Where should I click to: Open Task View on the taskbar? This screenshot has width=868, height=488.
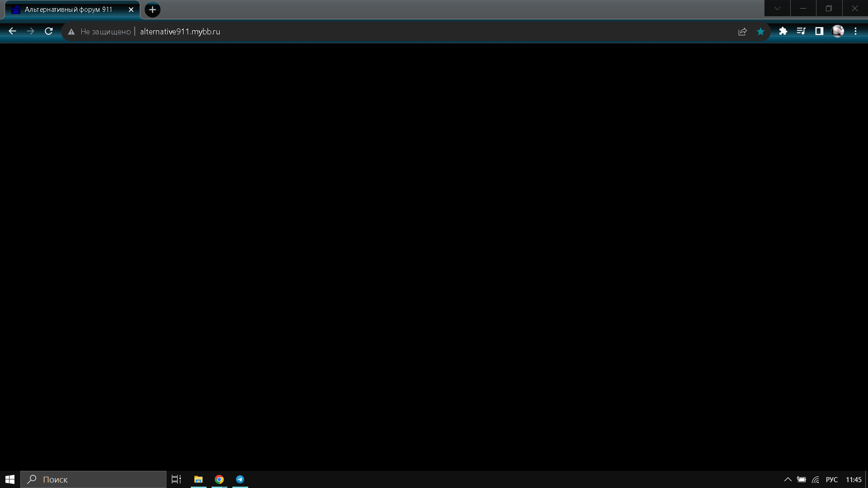176,479
